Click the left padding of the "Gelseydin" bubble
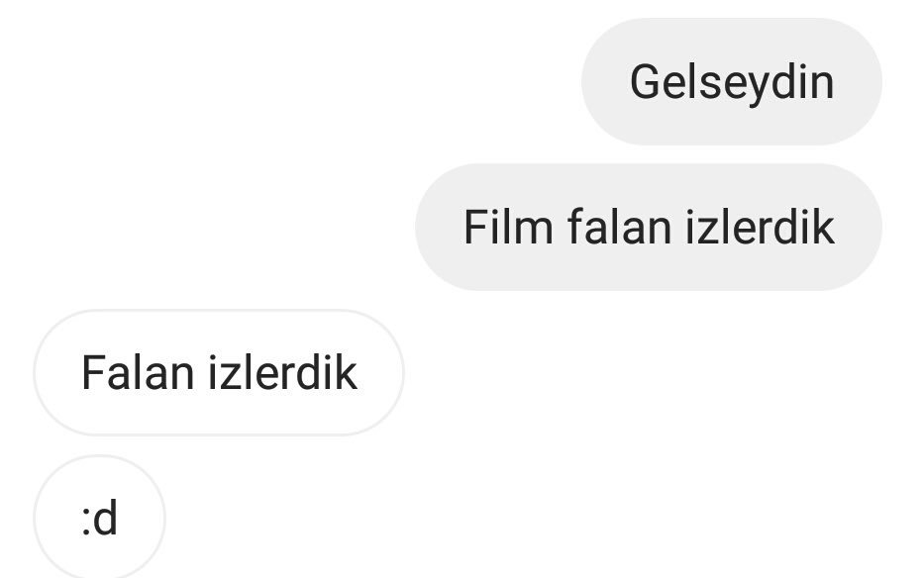The height and width of the screenshot is (578, 924). coord(606,81)
